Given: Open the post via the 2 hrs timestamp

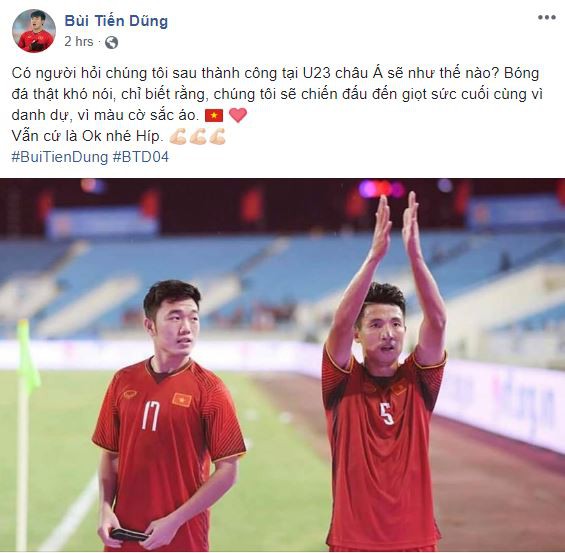Looking at the screenshot, I should 79,41.
